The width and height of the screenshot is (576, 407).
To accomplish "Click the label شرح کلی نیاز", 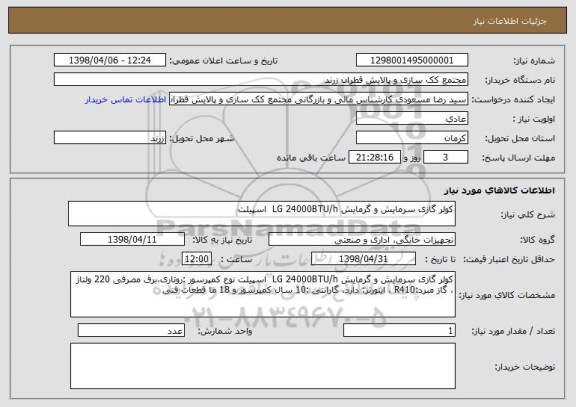I will (528, 215).
